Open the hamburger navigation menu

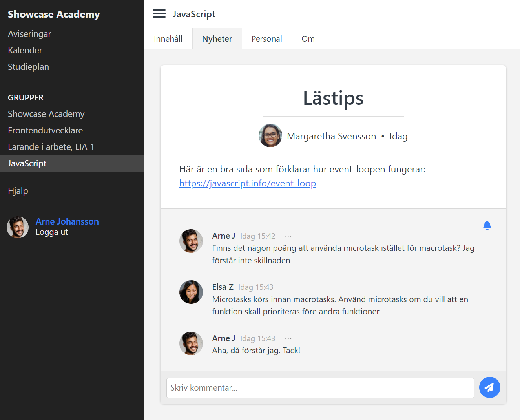point(159,13)
